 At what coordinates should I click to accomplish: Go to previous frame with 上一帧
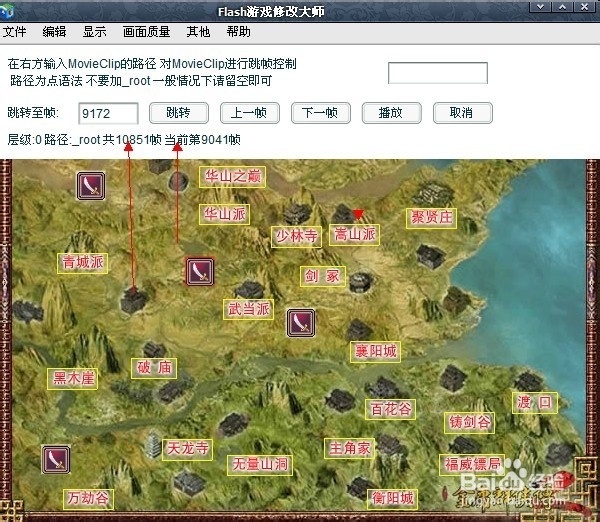click(x=250, y=113)
